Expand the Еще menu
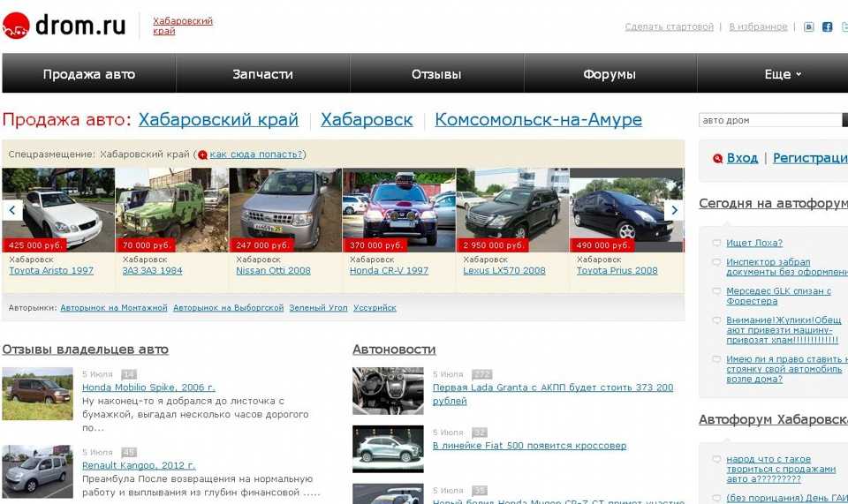Screen dimensions: 848x504 click(x=783, y=74)
